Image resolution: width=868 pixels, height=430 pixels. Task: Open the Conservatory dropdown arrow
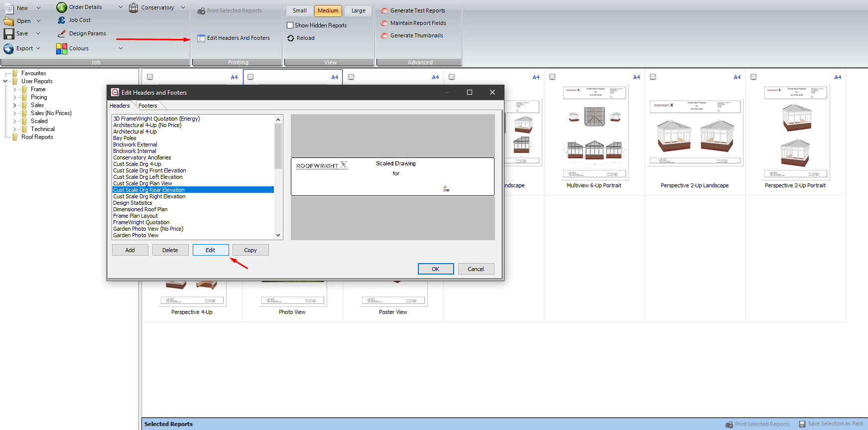pyautogui.click(x=183, y=7)
